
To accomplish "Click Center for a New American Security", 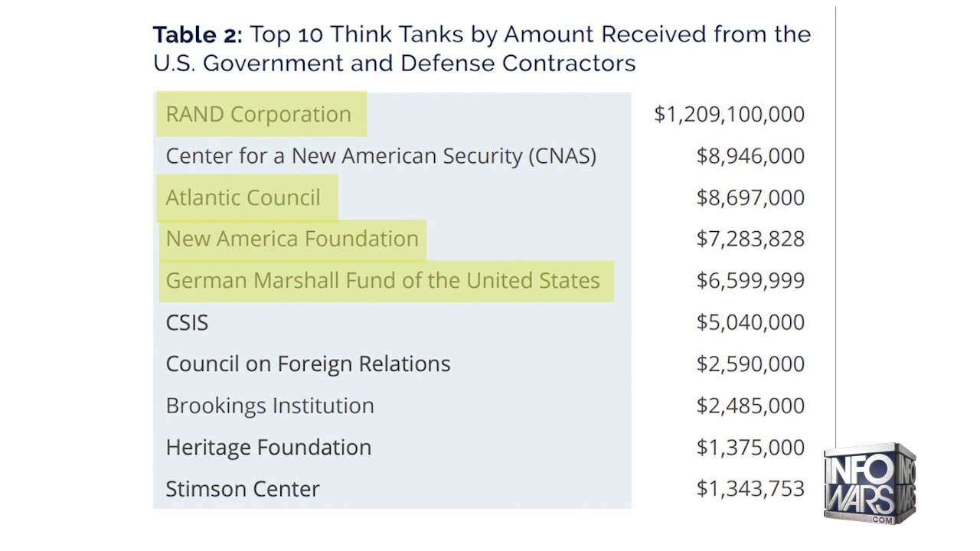I will (381, 156).
